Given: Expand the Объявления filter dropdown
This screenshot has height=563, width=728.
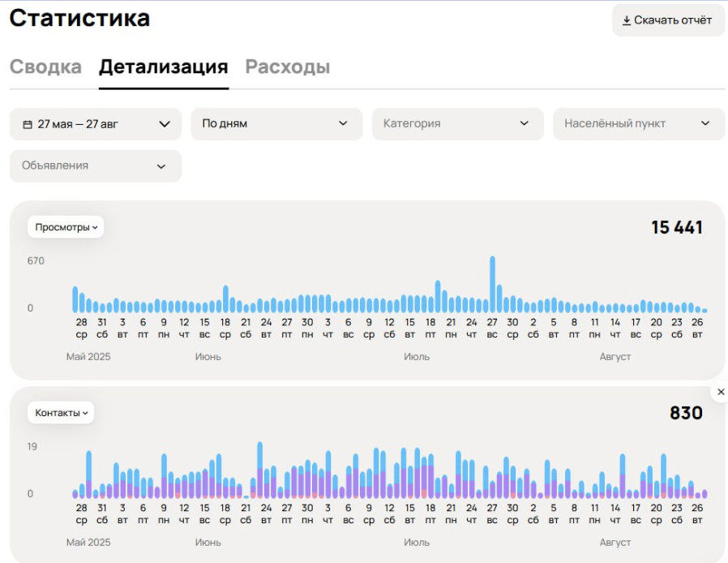Looking at the screenshot, I should pyautogui.click(x=95, y=165).
